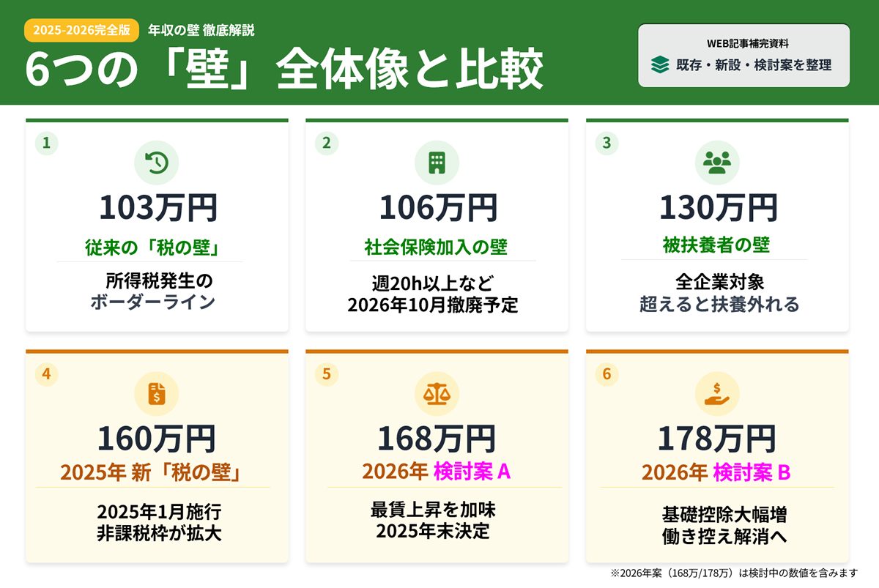Click the people group icon above 130万円
Screen dimensions: 879x588
(x=716, y=163)
